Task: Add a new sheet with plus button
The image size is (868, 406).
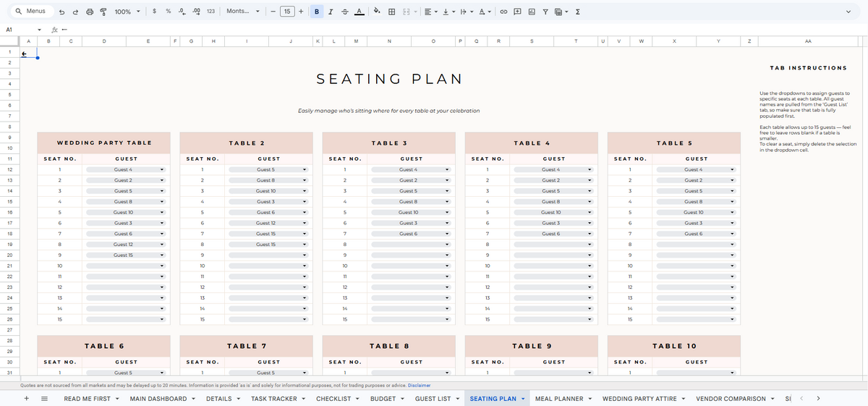Action: click(27, 399)
